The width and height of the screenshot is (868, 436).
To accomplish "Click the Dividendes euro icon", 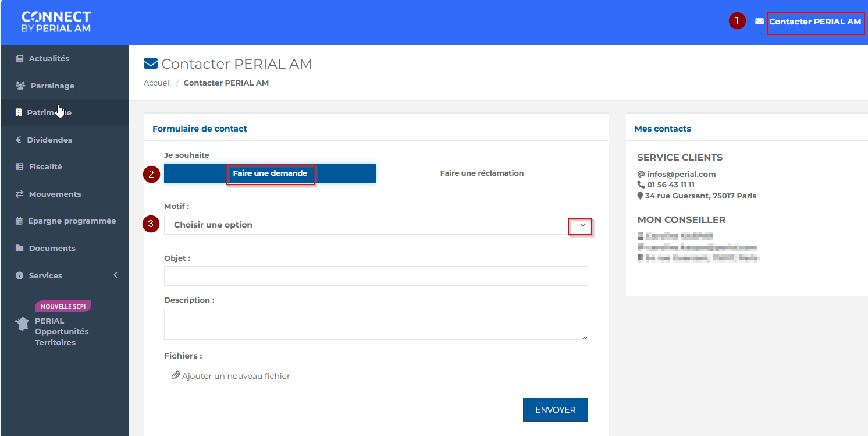I will [x=19, y=140].
